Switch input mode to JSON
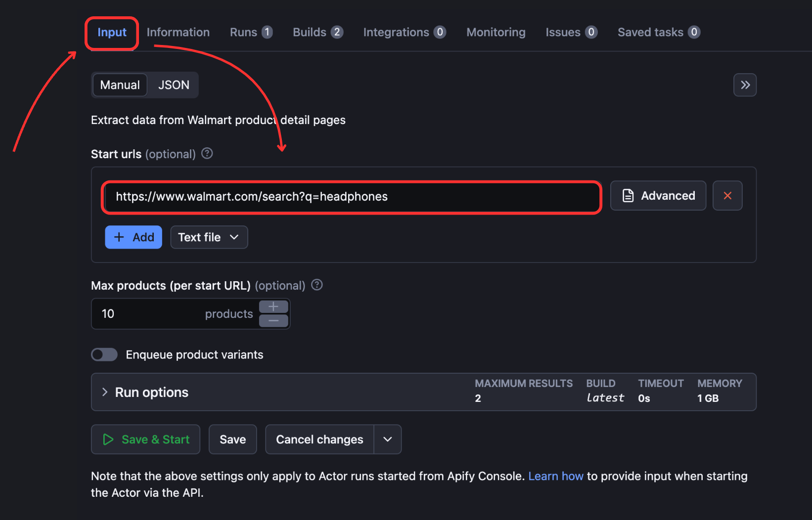 pos(173,85)
